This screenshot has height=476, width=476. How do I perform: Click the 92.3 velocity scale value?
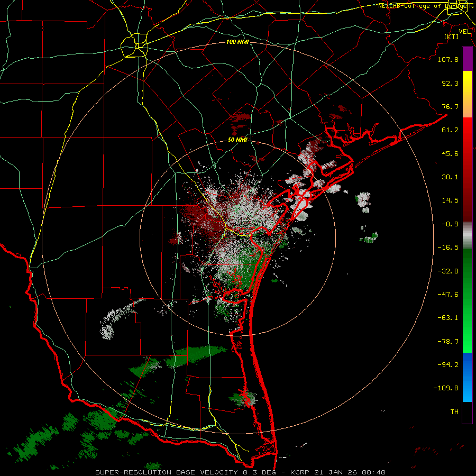click(x=450, y=83)
